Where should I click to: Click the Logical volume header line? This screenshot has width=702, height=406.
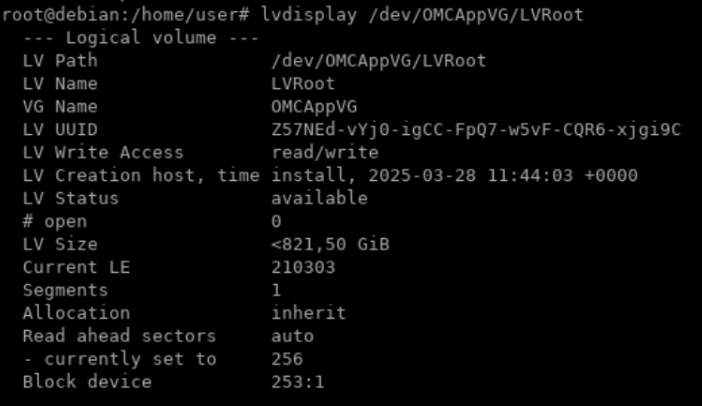tap(141, 38)
